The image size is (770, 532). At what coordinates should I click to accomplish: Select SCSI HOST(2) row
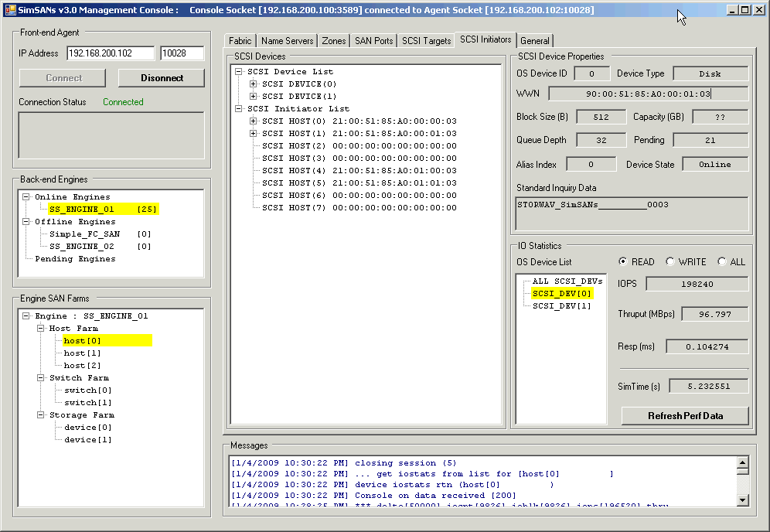pos(359,145)
